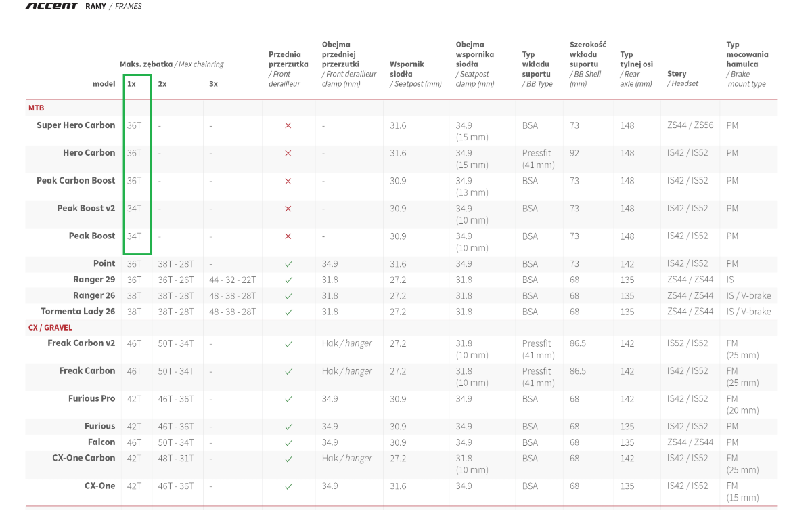This screenshot has width=812, height=510.
Task: Click the CX-One Carbon model name
Action: 84,458
